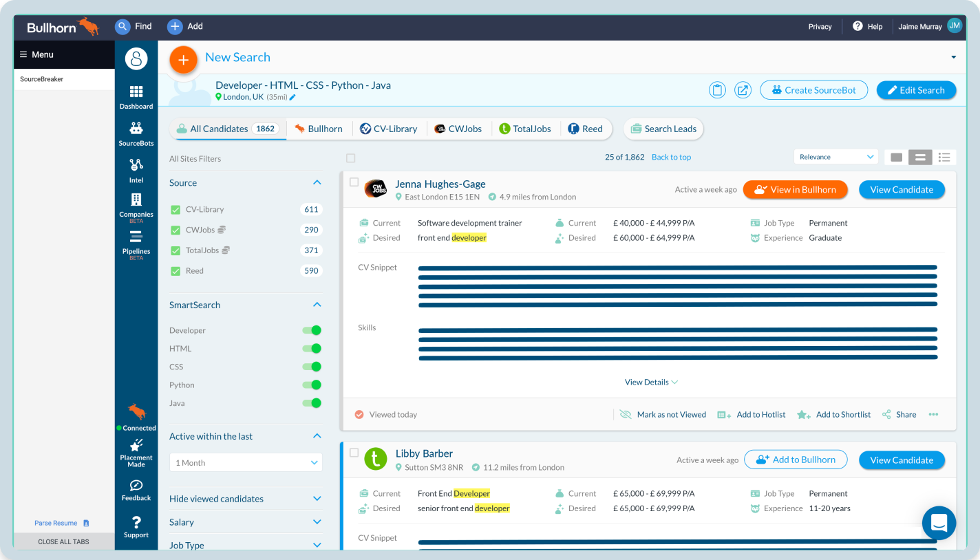
Task: Turn off the Python SmartSearch toggle
Action: coord(312,385)
